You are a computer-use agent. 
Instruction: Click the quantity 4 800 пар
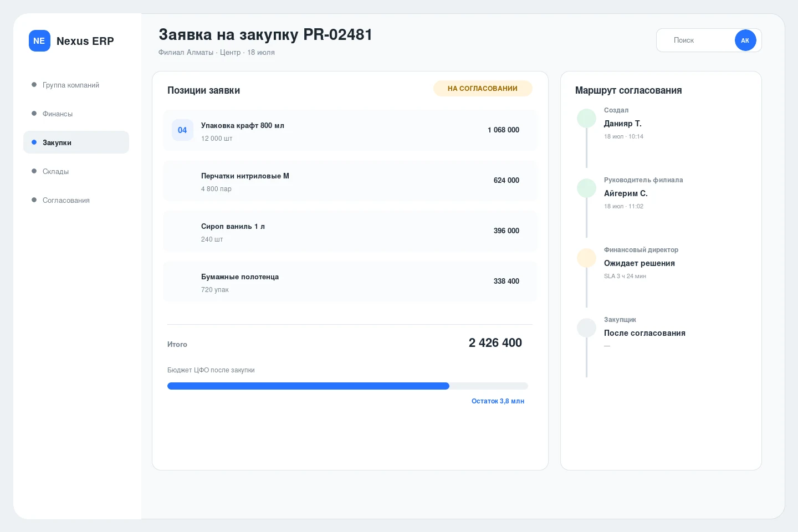(x=216, y=189)
